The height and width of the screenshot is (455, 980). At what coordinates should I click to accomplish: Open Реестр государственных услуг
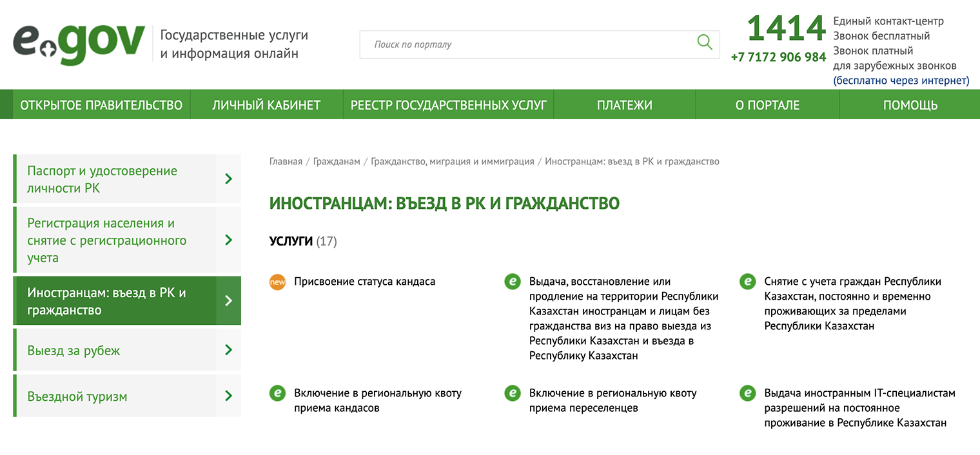click(448, 105)
